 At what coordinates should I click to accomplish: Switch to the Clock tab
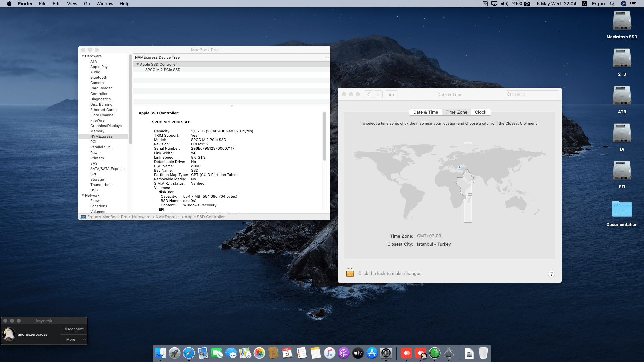(480, 112)
